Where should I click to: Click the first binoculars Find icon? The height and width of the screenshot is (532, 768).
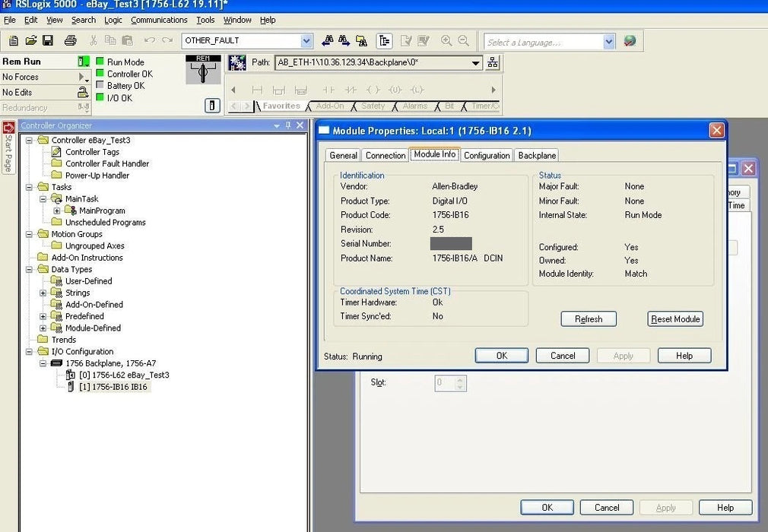coord(327,40)
